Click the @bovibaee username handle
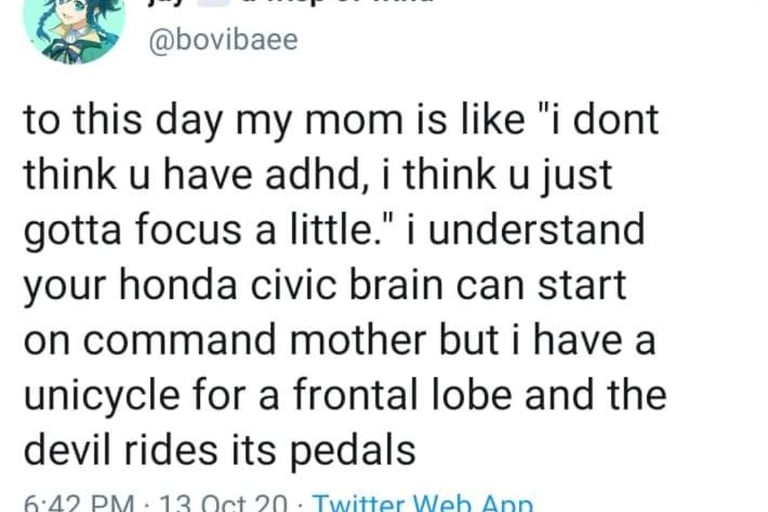Screen dimensions: 768x512 [x=223, y=40]
